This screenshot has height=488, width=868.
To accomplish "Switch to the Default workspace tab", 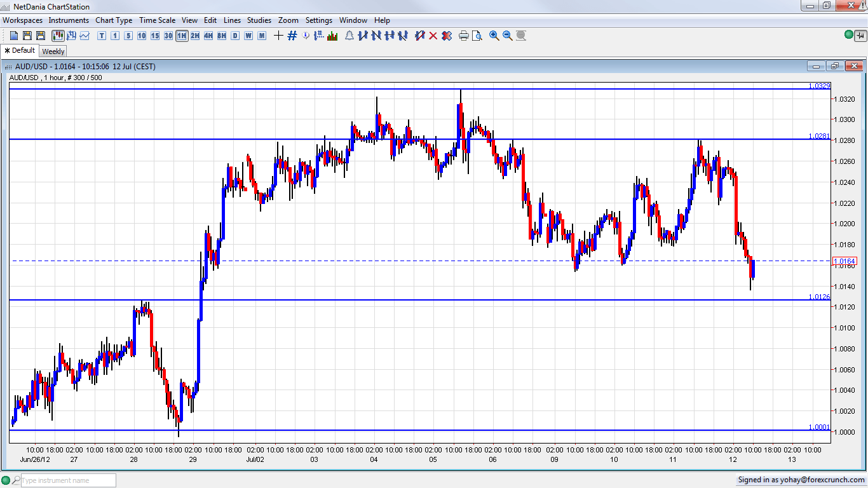I will pyautogui.click(x=20, y=50).
